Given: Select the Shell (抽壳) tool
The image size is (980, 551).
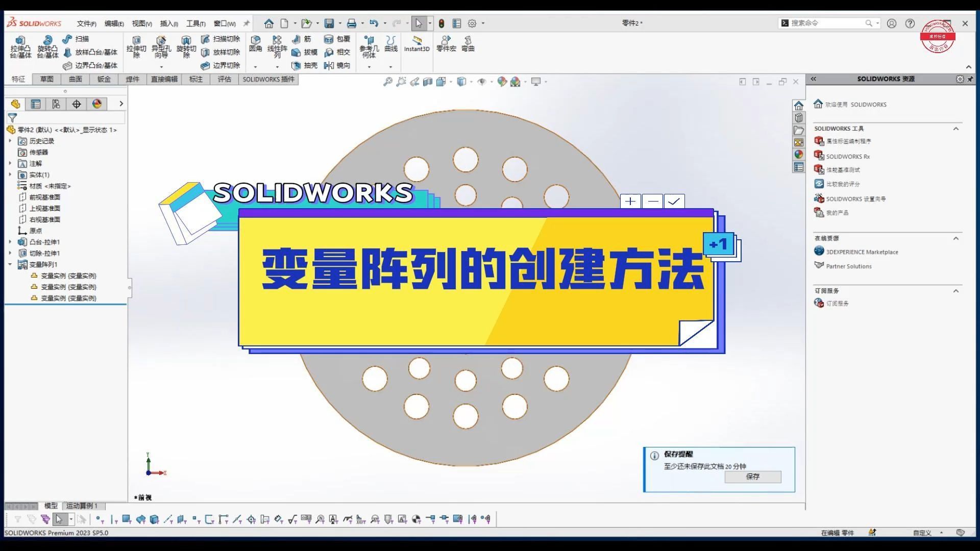Looking at the screenshot, I should (x=304, y=65).
